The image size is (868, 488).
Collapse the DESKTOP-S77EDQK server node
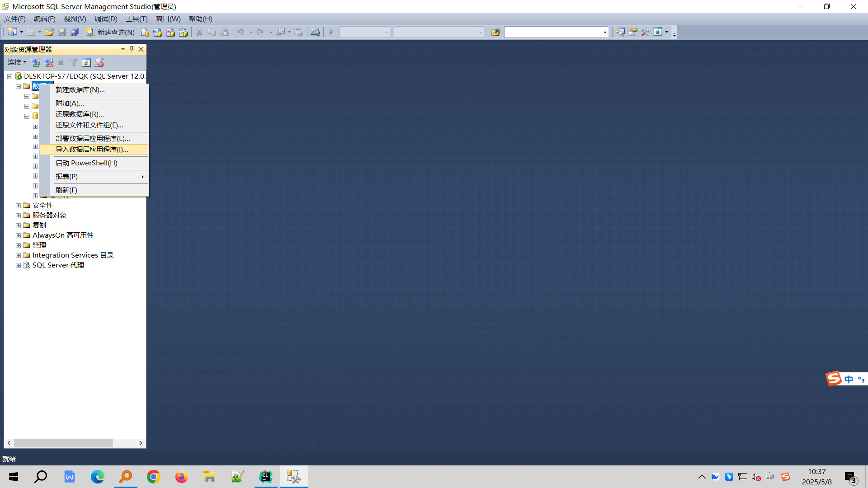point(9,76)
